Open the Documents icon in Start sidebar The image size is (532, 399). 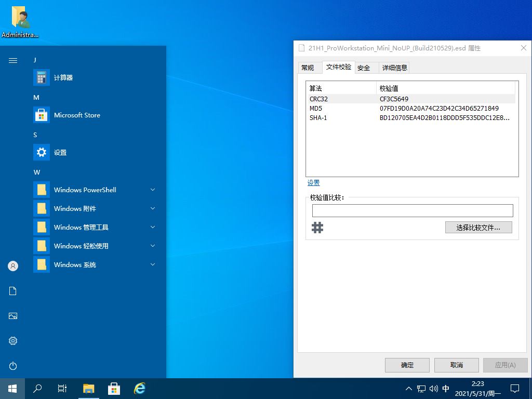pos(12,291)
